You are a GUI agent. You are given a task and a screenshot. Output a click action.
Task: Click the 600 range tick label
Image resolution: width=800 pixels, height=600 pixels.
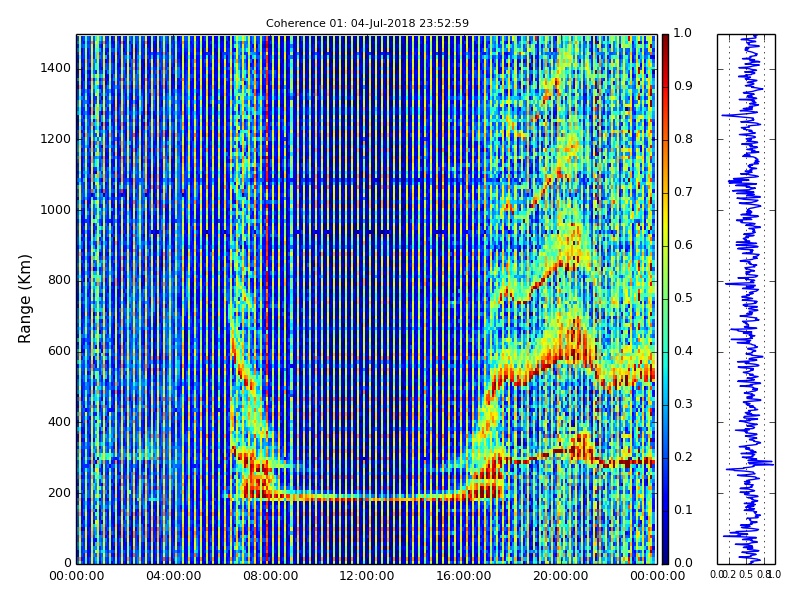pyautogui.click(x=59, y=351)
